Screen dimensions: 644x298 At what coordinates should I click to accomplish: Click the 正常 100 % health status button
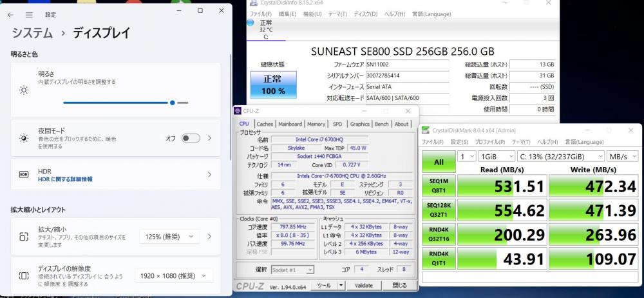274,84
